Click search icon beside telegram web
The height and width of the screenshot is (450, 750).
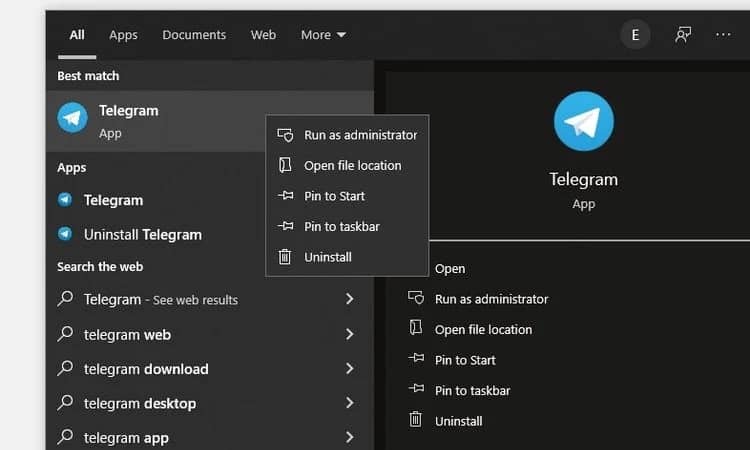click(x=65, y=333)
